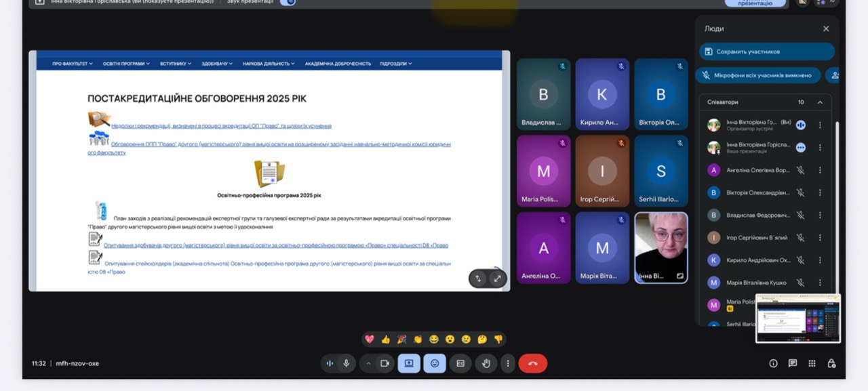Image resolution: width=868 pixels, height=391 pixels.
Task: Click the folder icon on the page under the 2025 heading
Action: point(99,120)
